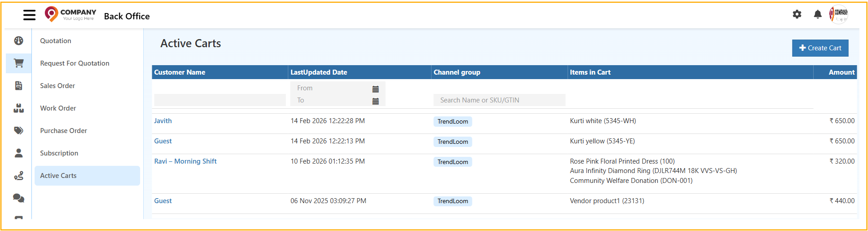Open Purchase Order menu item
The height and width of the screenshot is (231, 868).
(x=63, y=131)
